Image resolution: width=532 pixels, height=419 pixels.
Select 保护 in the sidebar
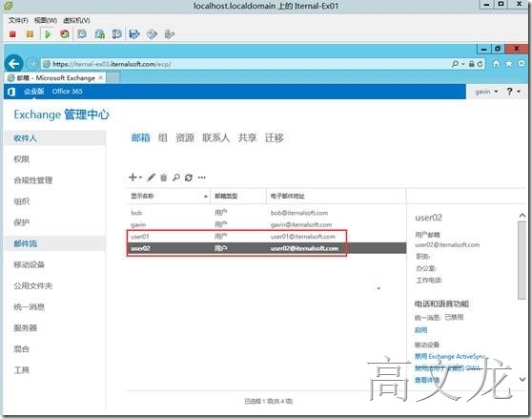(x=21, y=222)
